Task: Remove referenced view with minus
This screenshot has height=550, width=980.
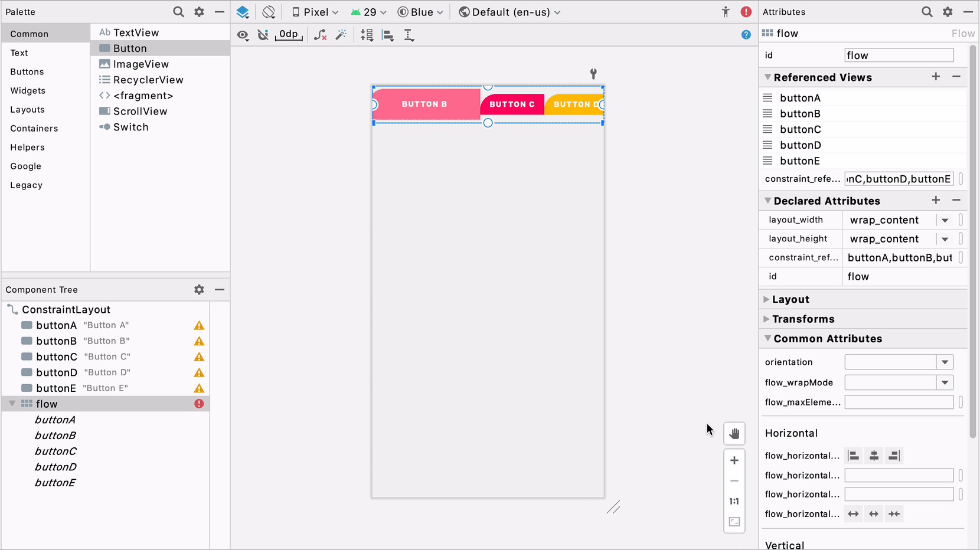Action: [956, 77]
